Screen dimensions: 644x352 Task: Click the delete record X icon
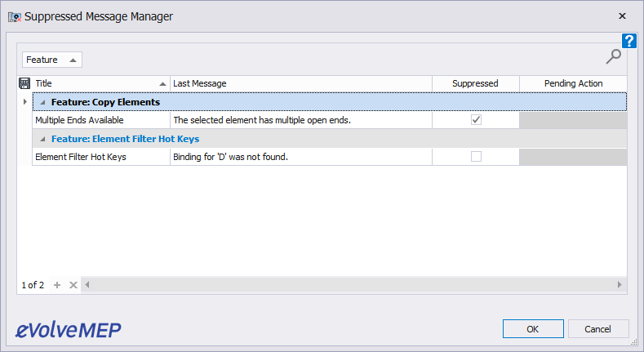point(73,285)
